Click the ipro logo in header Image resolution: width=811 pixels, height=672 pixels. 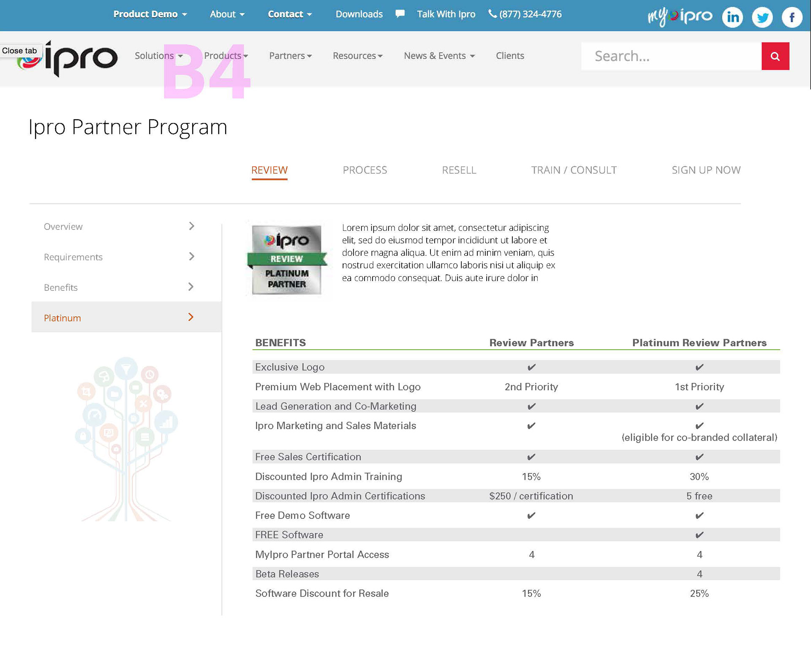tap(68, 58)
